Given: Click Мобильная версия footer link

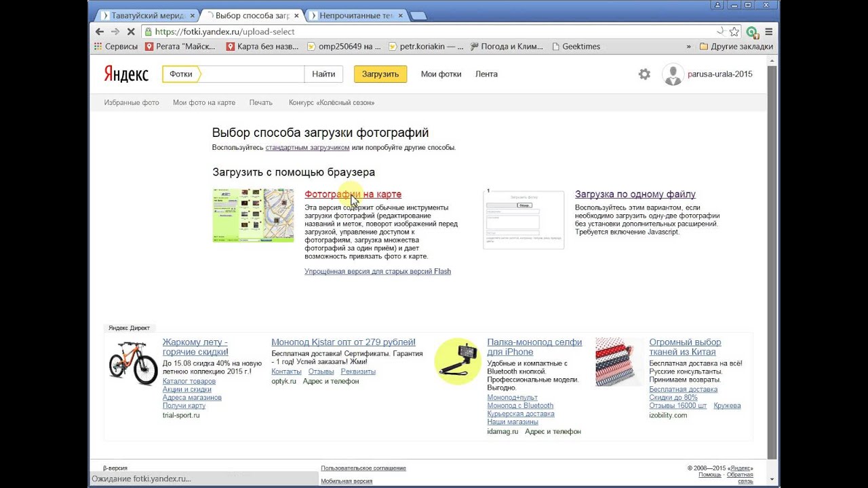Looking at the screenshot, I should (x=347, y=481).
